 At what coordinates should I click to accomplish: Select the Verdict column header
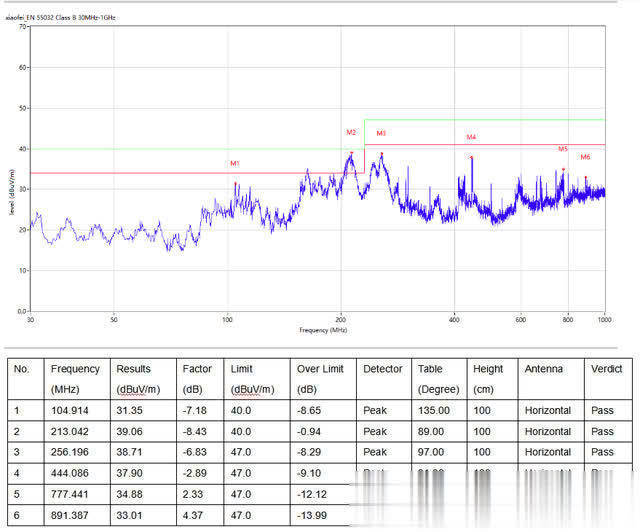pyautogui.click(x=606, y=369)
